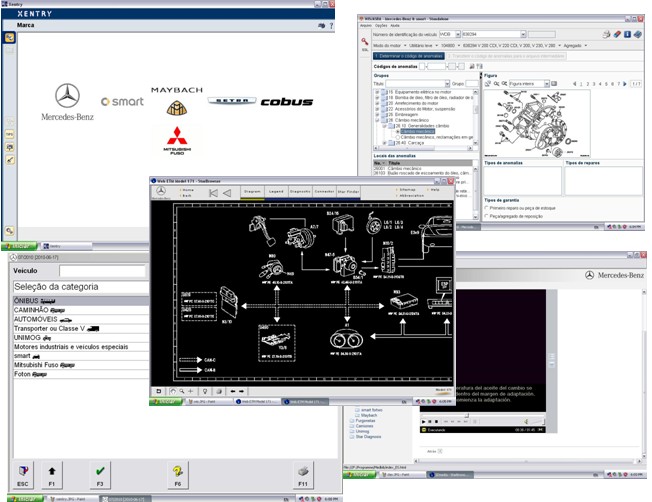Viewport: 652px width, 502px height.
Task: Click the help question mark in Xentry header
Action: coord(331,26)
